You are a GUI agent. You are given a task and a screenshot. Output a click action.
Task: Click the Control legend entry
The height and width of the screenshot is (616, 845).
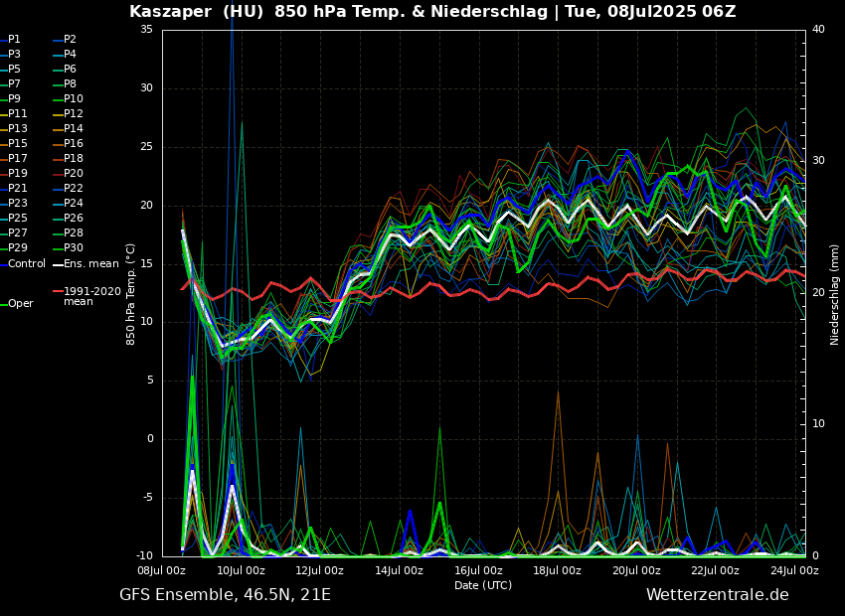click(x=26, y=264)
